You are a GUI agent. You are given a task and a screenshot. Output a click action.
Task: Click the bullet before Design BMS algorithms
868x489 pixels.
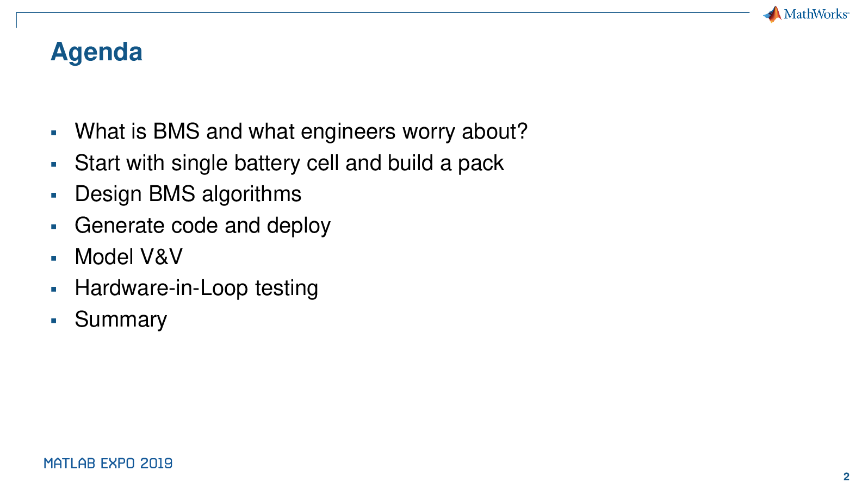click(x=53, y=195)
